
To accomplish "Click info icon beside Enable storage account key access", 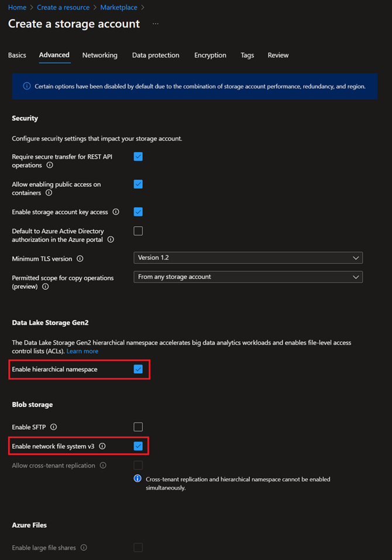I will [116, 212].
